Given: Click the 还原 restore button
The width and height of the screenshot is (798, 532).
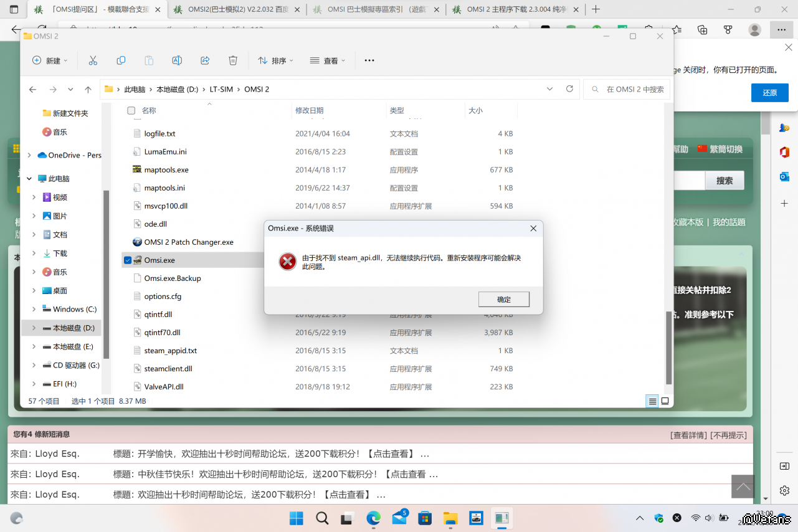Looking at the screenshot, I should (x=769, y=93).
